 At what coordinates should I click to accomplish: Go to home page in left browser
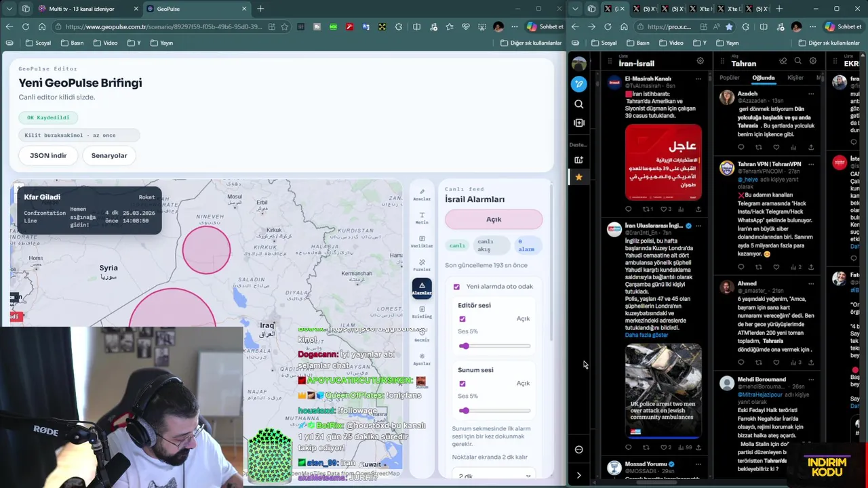coord(41,26)
